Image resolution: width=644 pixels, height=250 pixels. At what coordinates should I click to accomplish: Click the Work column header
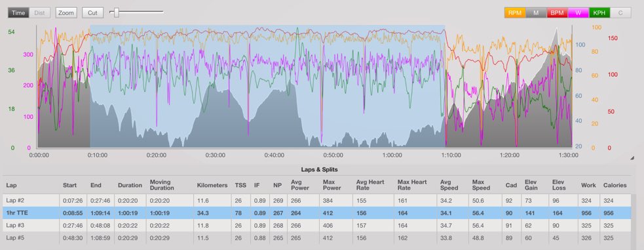pyautogui.click(x=588, y=185)
